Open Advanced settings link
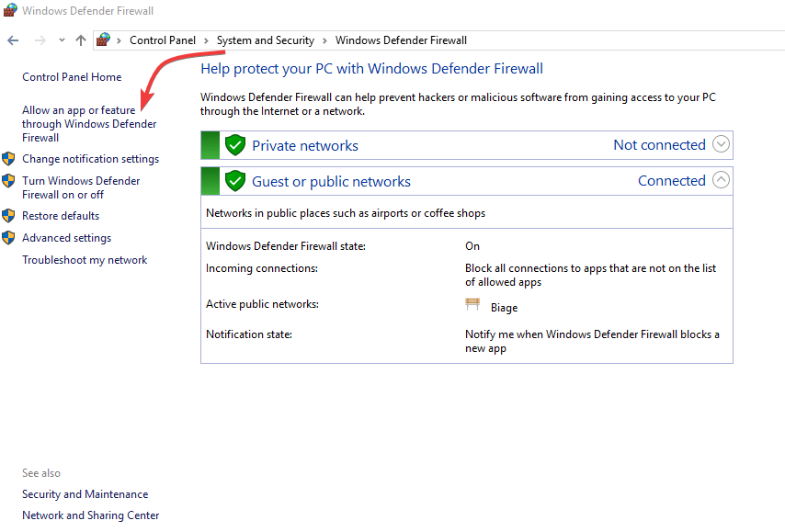Screen dimensions: 785x532 tap(66, 238)
